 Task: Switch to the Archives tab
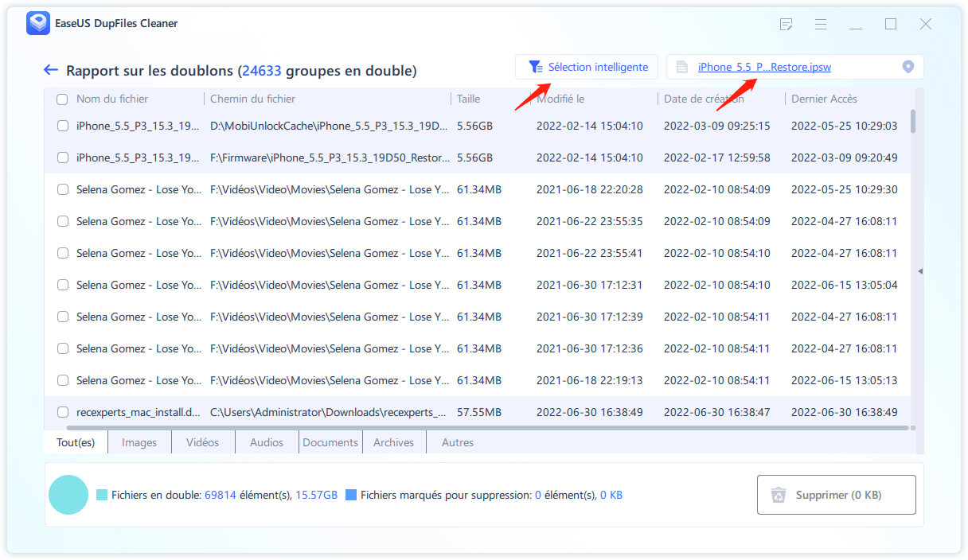[x=394, y=442]
